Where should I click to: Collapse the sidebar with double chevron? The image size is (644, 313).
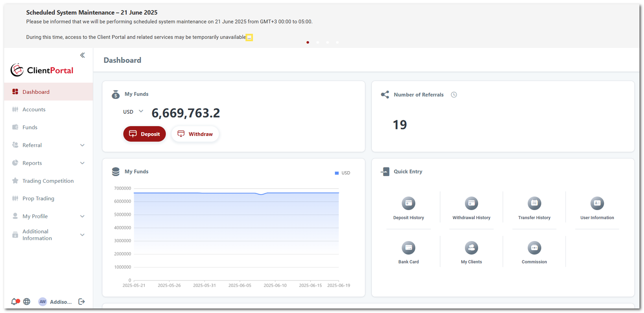(x=82, y=55)
